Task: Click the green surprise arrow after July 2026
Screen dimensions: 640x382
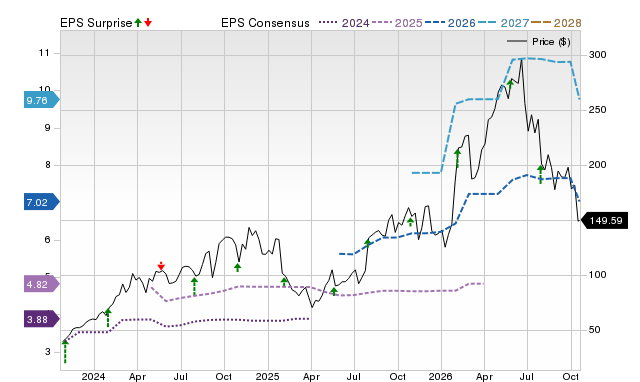Action: (540, 174)
